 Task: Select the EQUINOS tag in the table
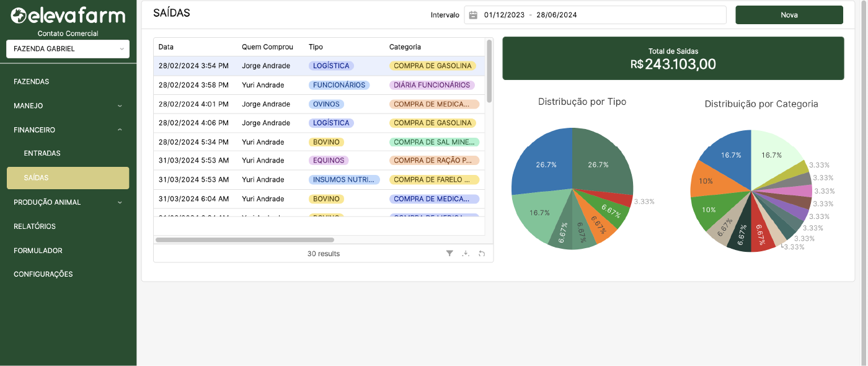tap(329, 161)
